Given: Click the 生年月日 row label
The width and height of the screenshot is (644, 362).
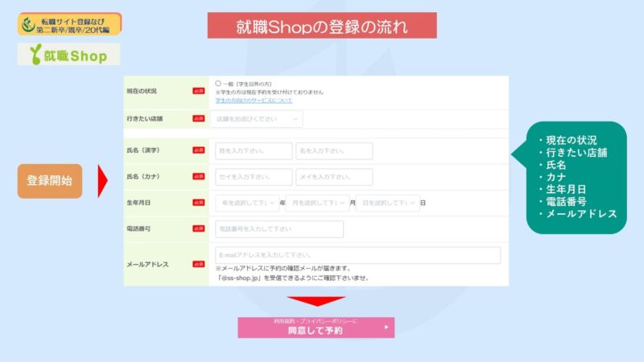Looking at the screenshot, I should click(x=138, y=203).
